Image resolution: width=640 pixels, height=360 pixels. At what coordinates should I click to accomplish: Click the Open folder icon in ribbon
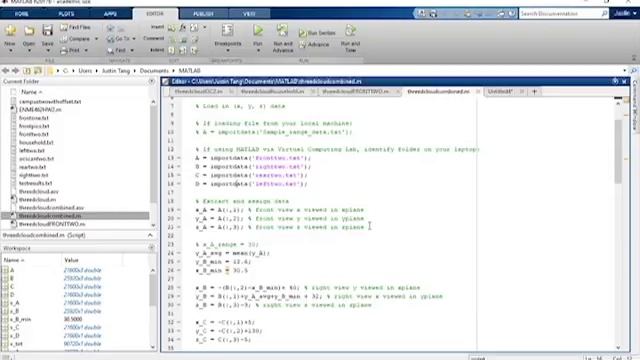29,31
